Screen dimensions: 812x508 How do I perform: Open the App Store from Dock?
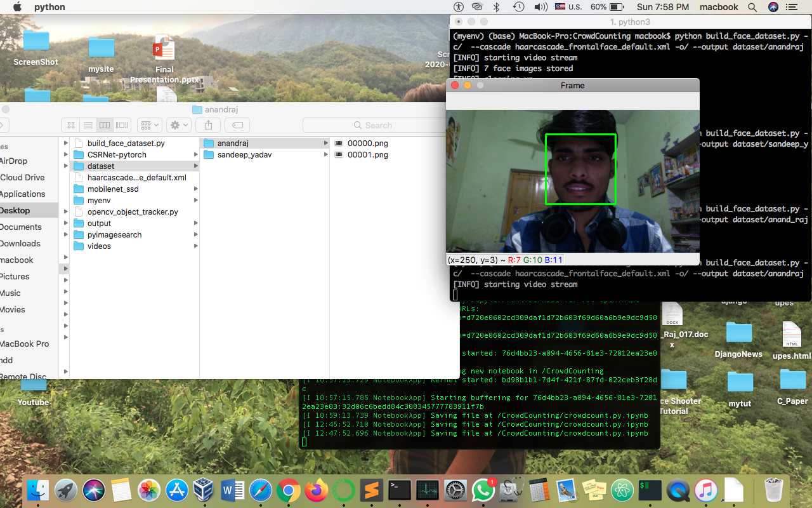pos(177,490)
